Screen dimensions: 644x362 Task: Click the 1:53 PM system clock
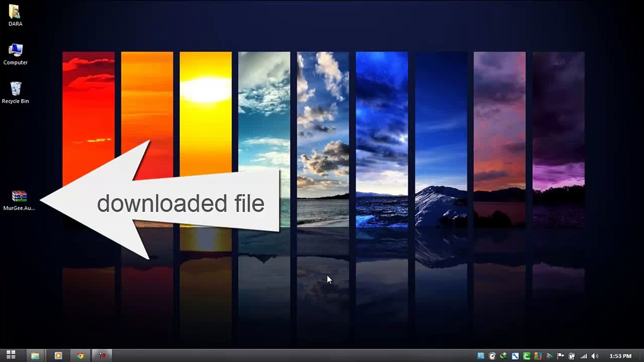[x=620, y=356]
